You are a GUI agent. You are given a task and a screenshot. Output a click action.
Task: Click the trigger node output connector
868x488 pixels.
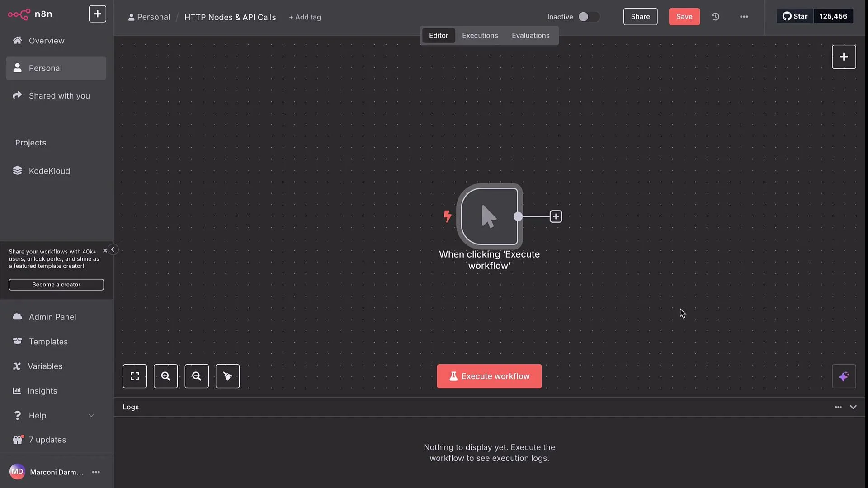(x=518, y=216)
